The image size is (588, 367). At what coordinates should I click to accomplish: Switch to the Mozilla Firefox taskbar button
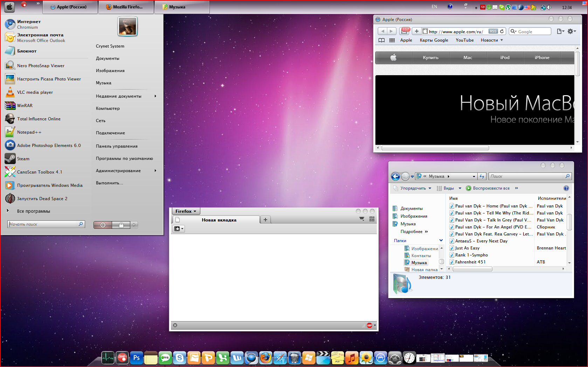(x=126, y=7)
